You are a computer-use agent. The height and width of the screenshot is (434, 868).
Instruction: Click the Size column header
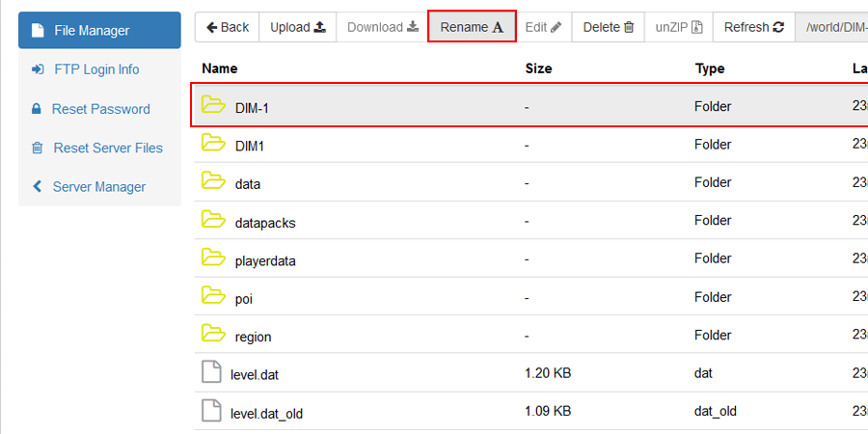538,68
